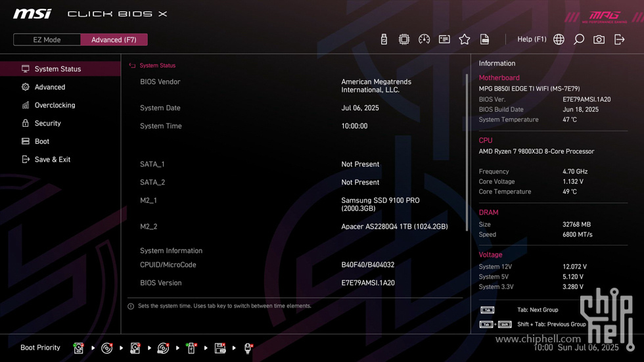The image size is (644, 362).
Task: Click the Boot Priority label
Action: pos(40,348)
